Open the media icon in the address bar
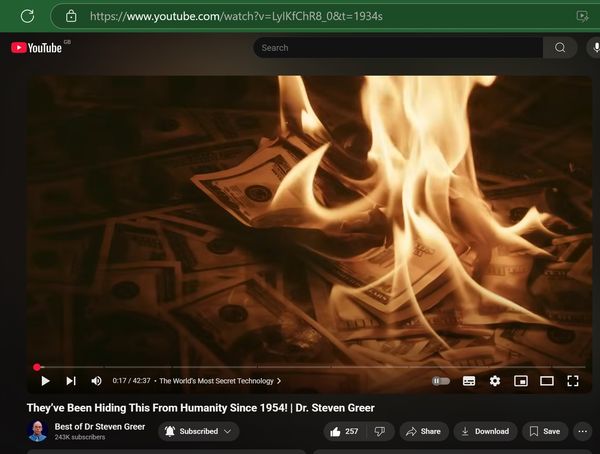Image resolution: width=600 pixels, height=454 pixels. (x=582, y=16)
